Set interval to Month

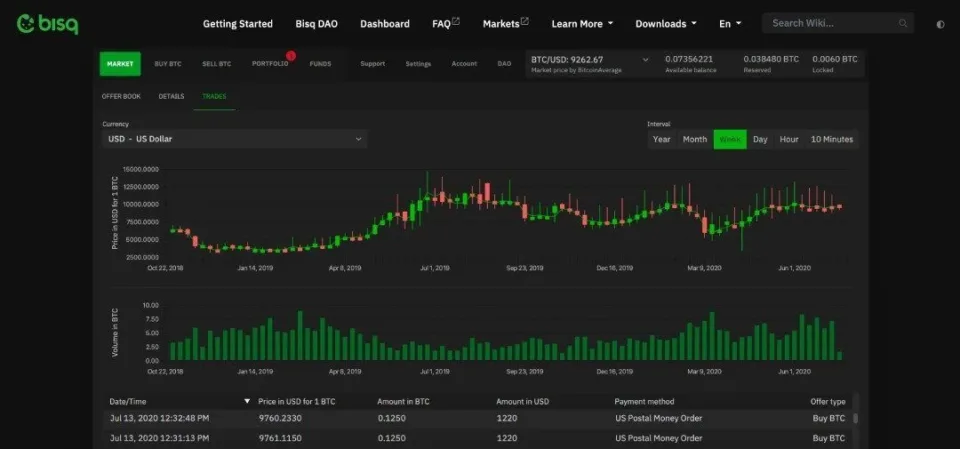(695, 139)
